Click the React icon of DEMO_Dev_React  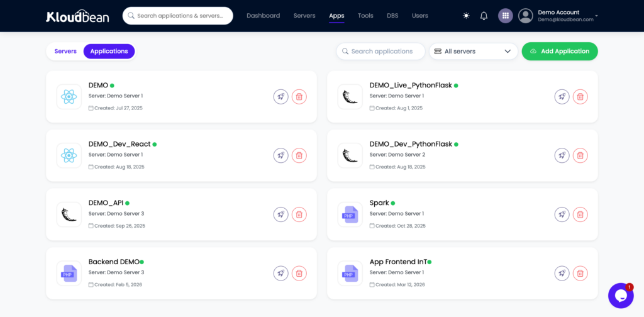coord(69,155)
